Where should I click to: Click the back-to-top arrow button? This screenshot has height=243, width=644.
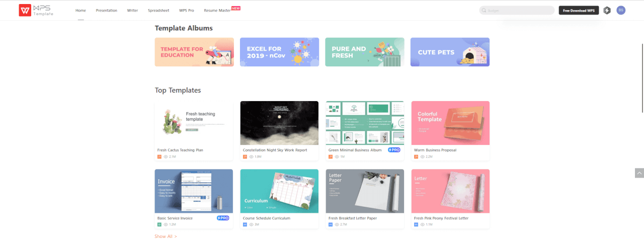coord(639,173)
